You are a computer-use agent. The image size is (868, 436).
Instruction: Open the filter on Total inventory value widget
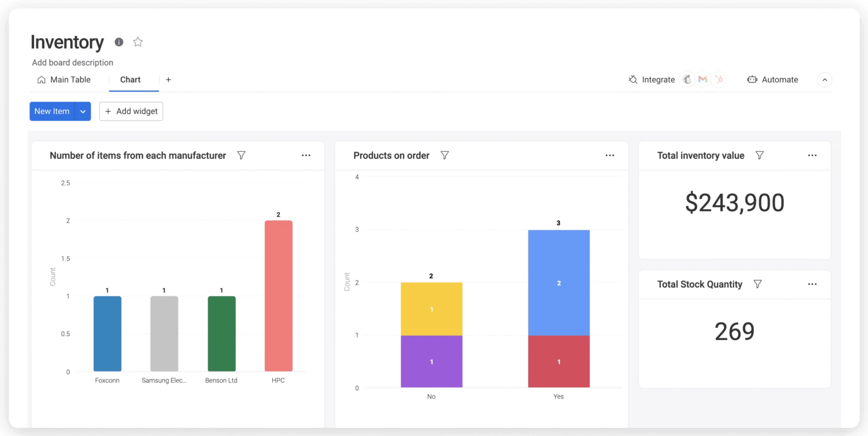point(759,155)
